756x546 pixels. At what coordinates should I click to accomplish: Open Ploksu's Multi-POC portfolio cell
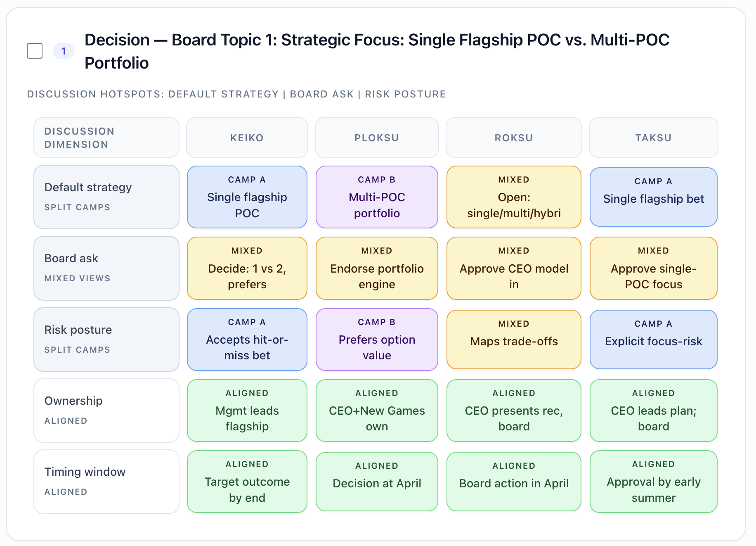[x=377, y=197]
